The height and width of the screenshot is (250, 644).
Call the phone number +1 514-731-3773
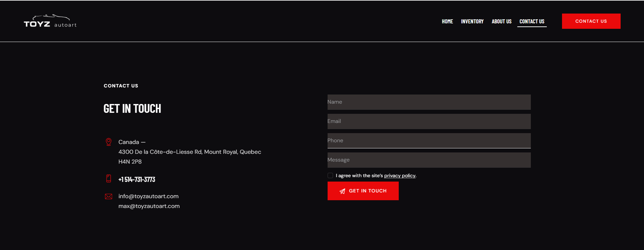(x=137, y=180)
